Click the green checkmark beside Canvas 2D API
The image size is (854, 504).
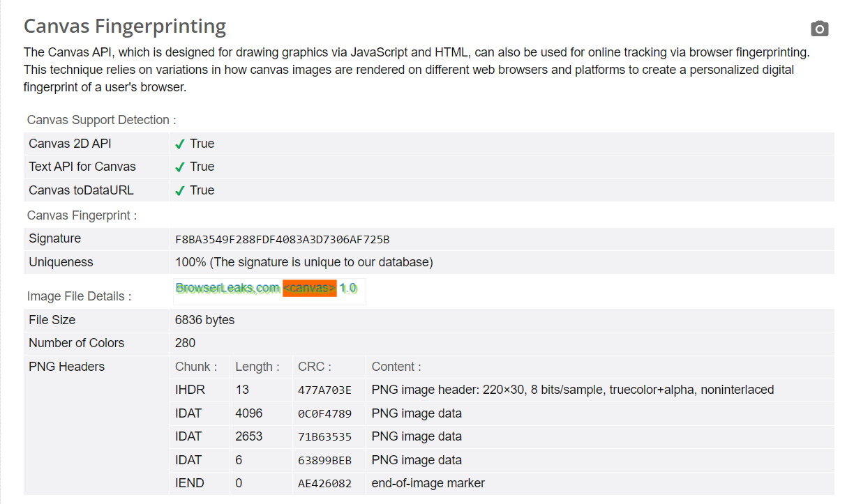click(x=180, y=144)
